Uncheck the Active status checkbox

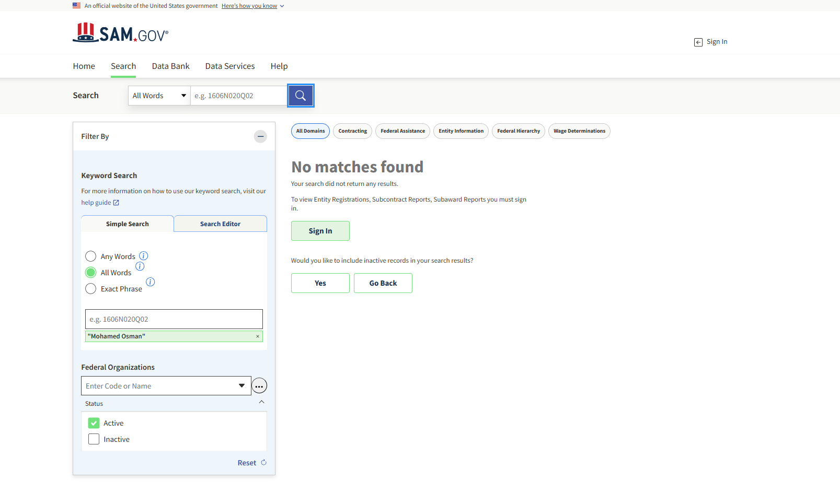point(94,423)
